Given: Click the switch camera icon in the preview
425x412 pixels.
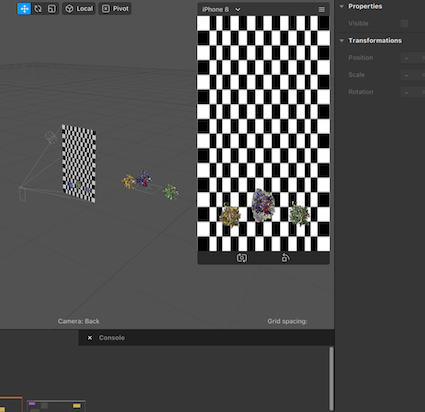Looking at the screenshot, I should pos(242,258).
